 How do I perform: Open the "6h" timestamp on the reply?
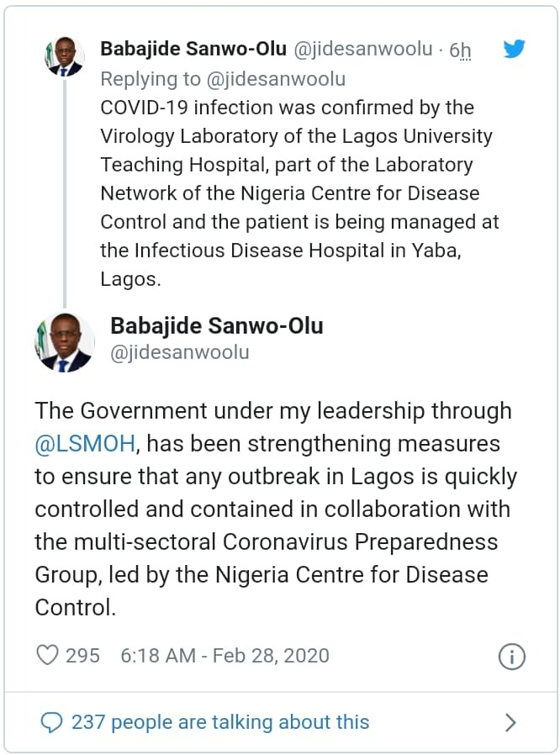coord(460,50)
